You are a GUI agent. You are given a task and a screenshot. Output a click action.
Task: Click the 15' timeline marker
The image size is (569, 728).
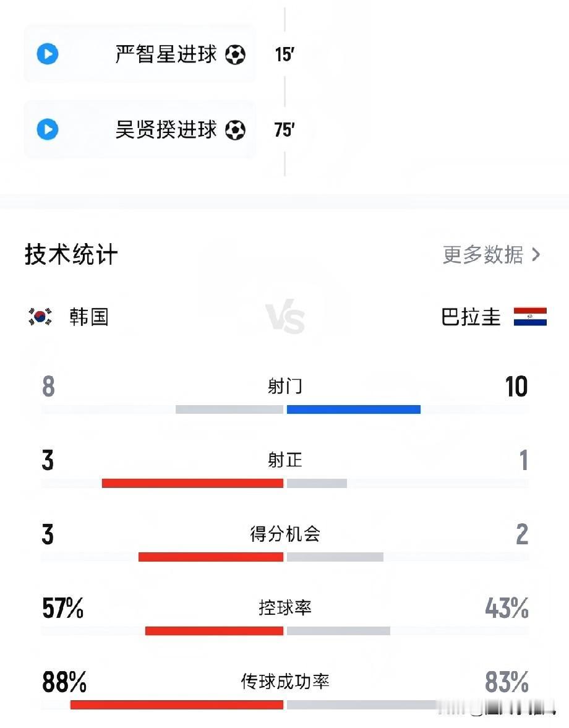click(284, 55)
